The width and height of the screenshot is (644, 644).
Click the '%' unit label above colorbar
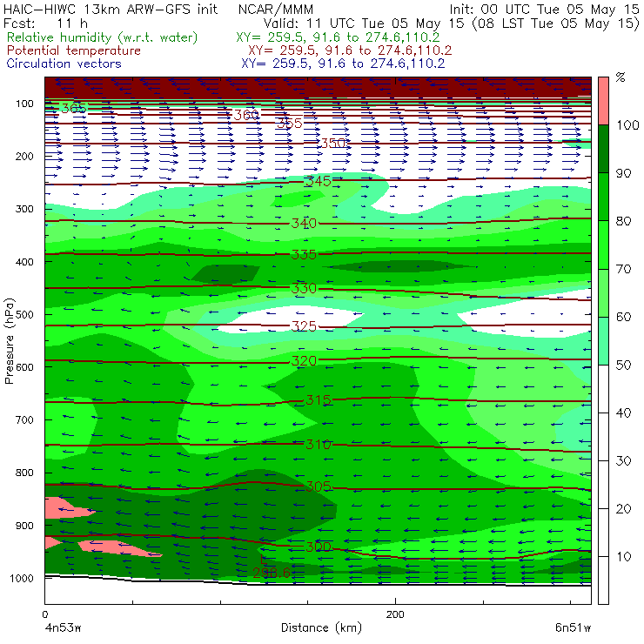pyautogui.click(x=621, y=77)
